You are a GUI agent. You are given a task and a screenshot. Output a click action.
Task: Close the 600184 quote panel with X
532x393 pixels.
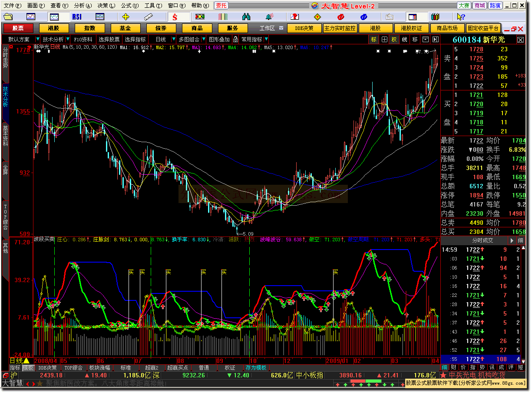(x=520, y=40)
